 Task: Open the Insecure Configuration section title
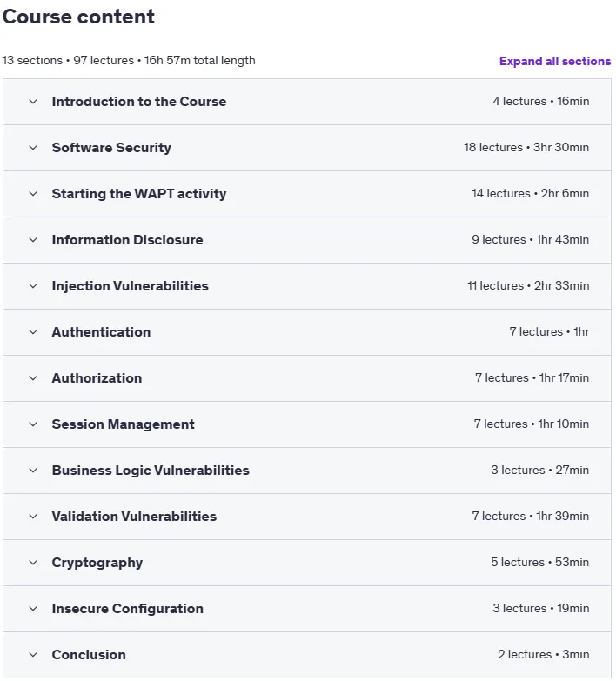pyautogui.click(x=127, y=609)
